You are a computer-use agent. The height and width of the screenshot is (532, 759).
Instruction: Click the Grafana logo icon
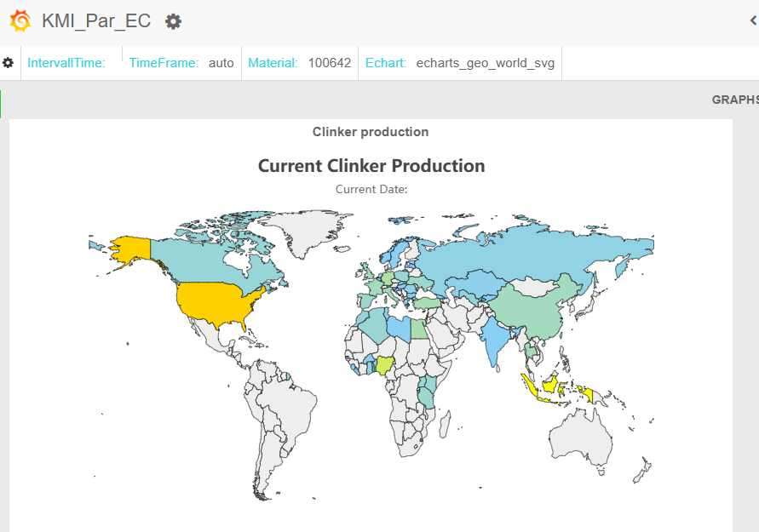point(20,21)
